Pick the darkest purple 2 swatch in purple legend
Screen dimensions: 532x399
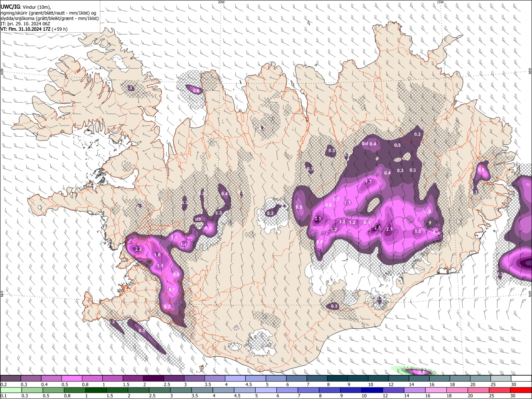tap(153, 379)
